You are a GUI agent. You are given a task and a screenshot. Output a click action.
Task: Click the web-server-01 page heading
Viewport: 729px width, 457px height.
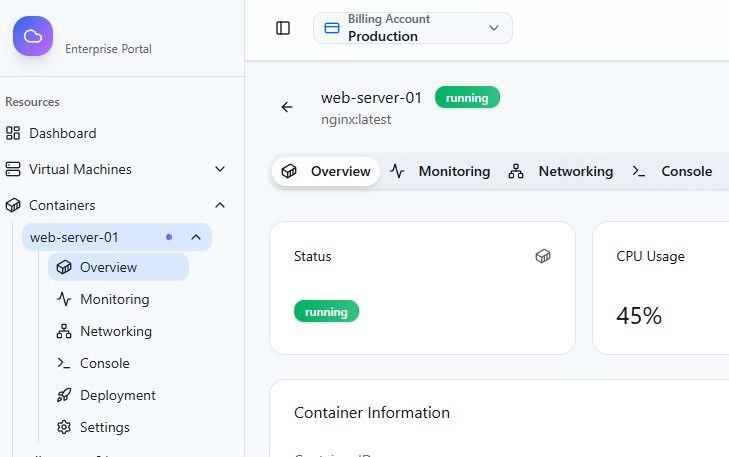point(371,98)
